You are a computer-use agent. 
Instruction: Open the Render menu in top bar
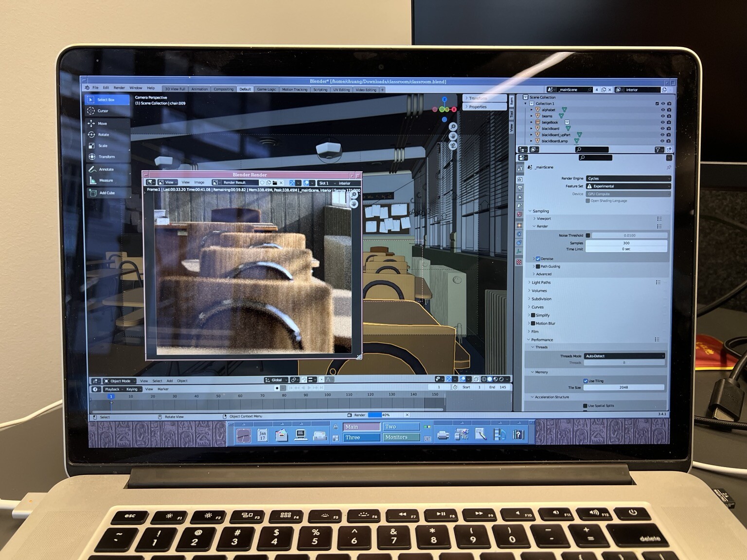[x=119, y=88]
